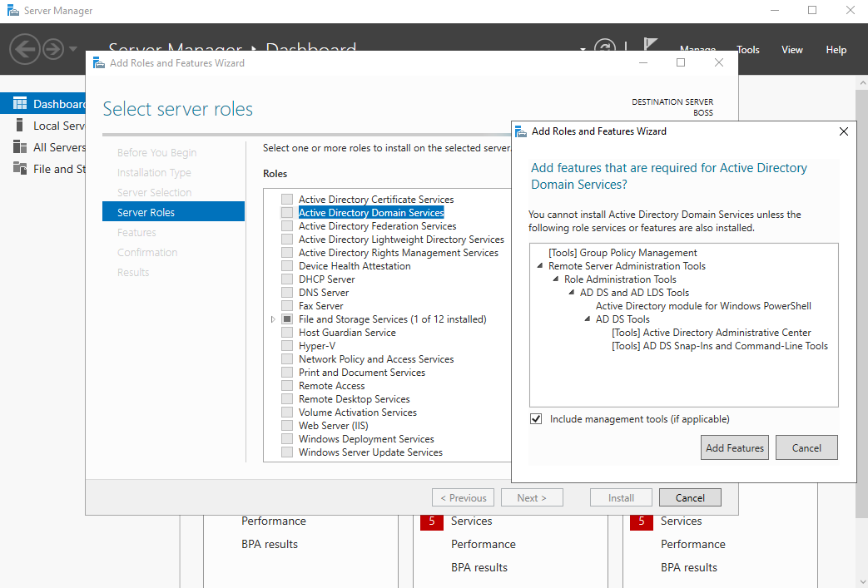
Task: Click the forward navigation arrow icon
Action: [53, 49]
